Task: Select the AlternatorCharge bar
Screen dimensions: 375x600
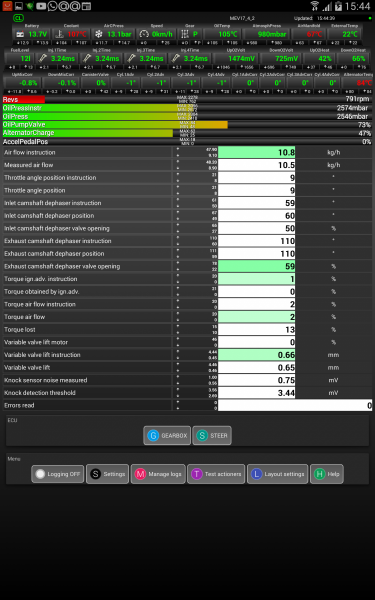Action: pos(188,133)
